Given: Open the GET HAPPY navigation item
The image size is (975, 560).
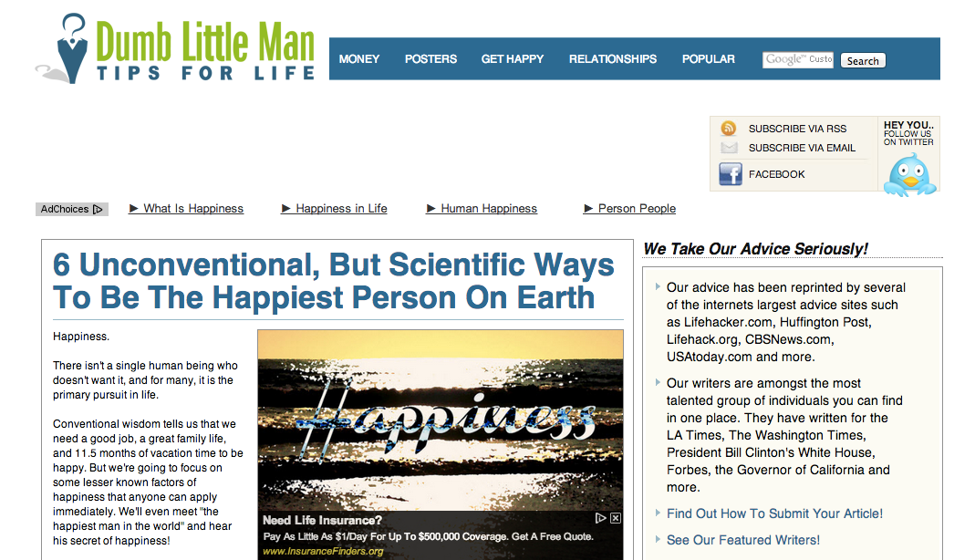Looking at the screenshot, I should pos(513,59).
